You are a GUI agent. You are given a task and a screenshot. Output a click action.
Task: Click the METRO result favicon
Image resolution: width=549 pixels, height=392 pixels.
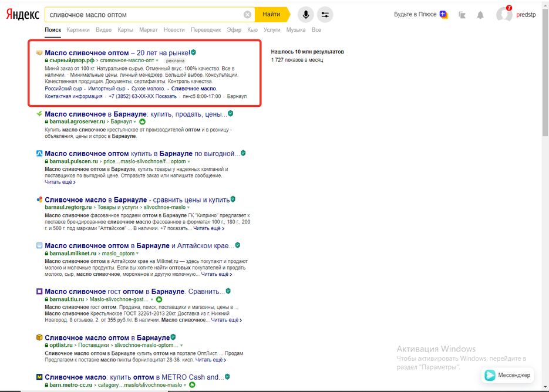39,377
